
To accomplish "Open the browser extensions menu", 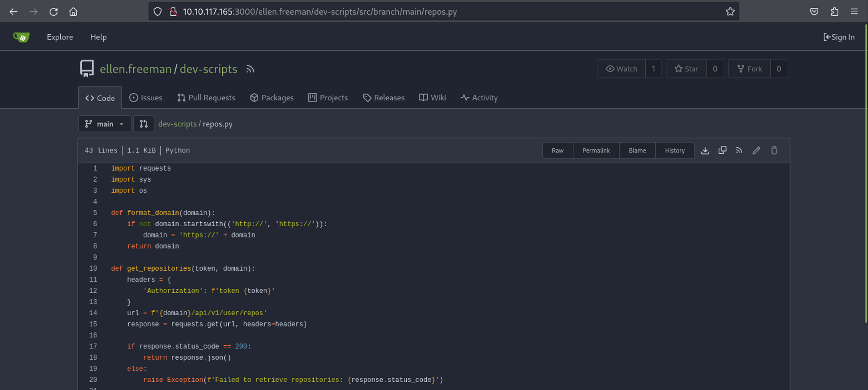I will click(x=834, y=12).
